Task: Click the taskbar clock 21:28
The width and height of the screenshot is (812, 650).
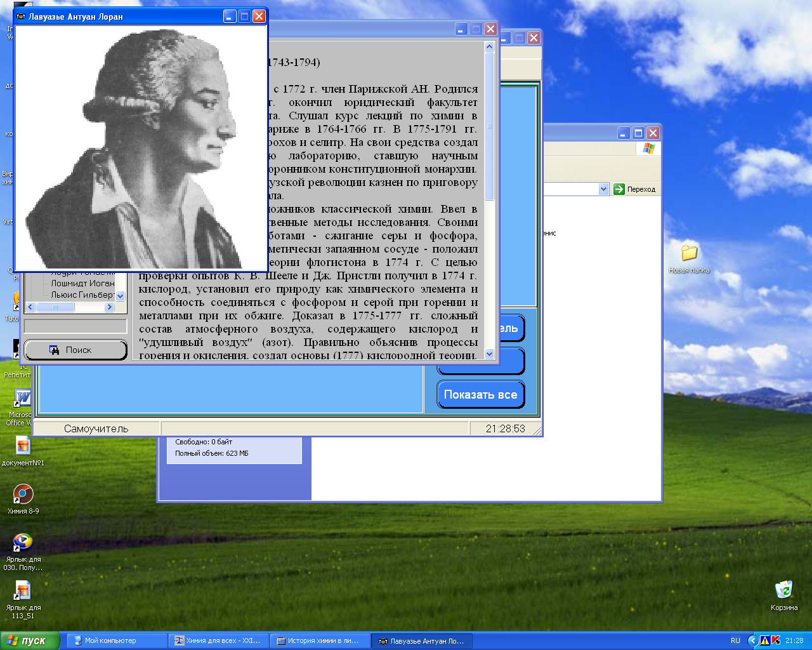Action: [794, 641]
